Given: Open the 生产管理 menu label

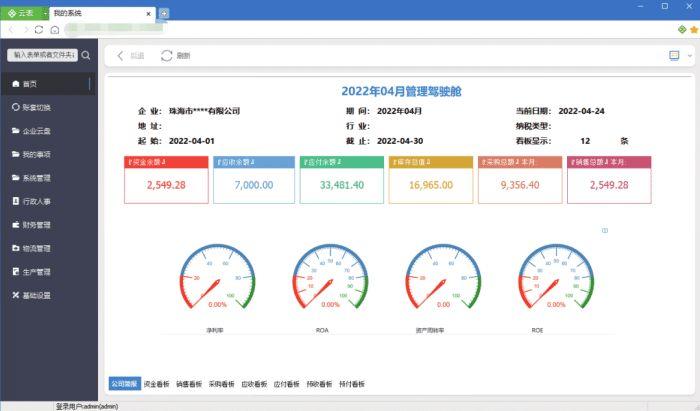Looking at the screenshot, I should pos(37,272).
